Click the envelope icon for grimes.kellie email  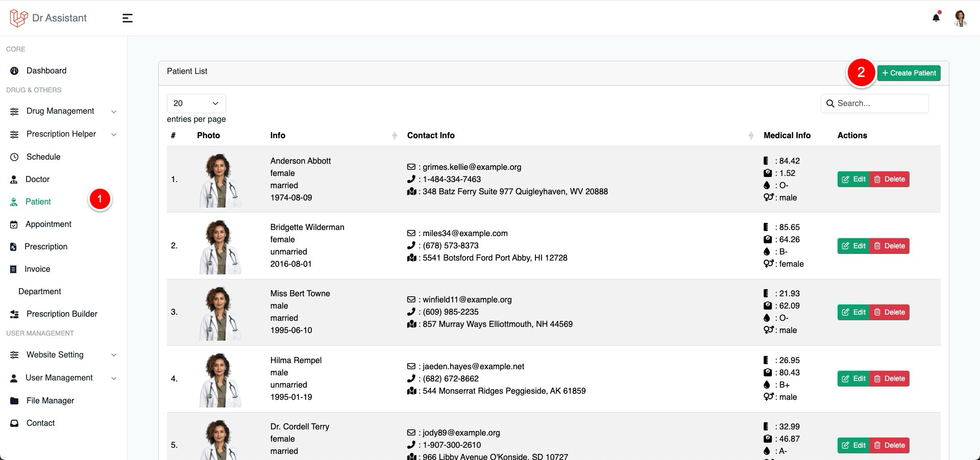pyautogui.click(x=411, y=167)
